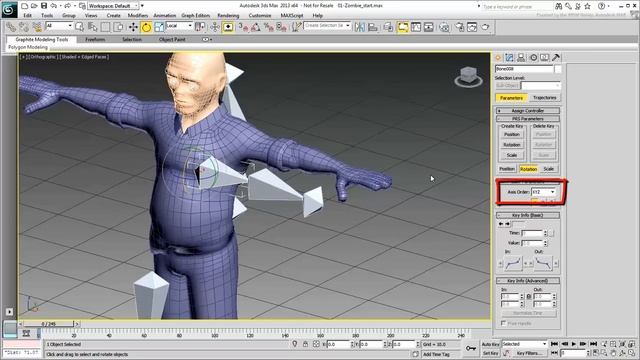Open the Selected key filter dropdown
The height and width of the screenshot is (360, 640).
pyautogui.click(x=524, y=344)
